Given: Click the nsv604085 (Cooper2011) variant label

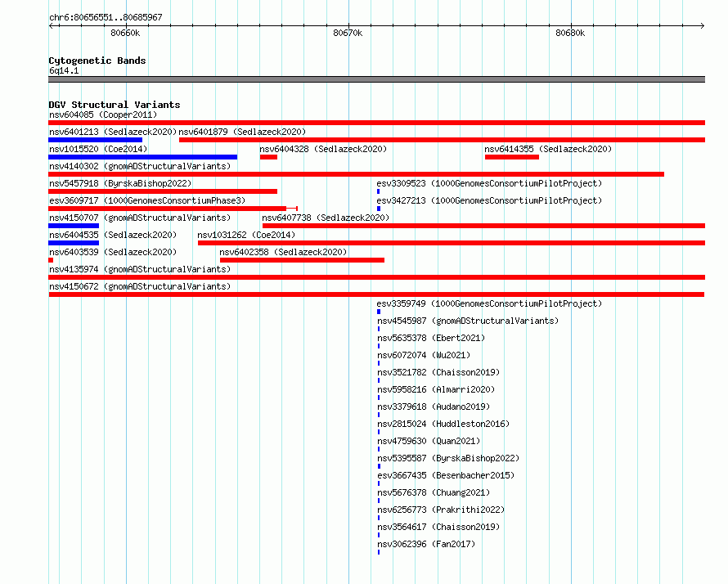Looking at the screenshot, I should coord(103,115).
